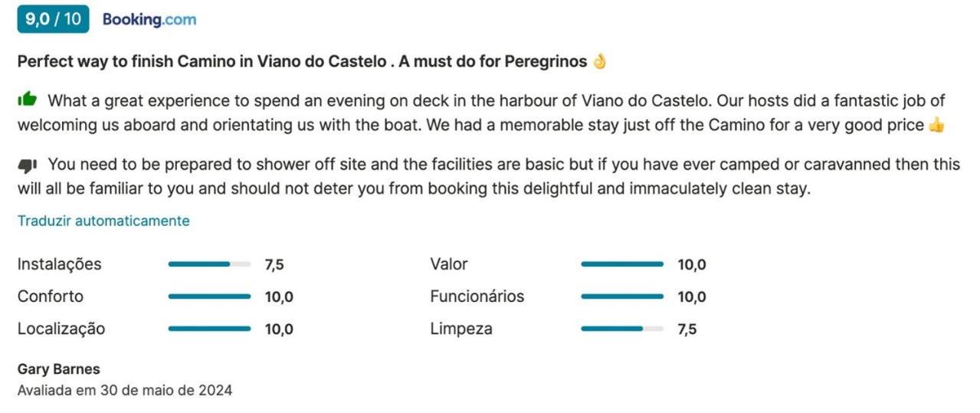Click the Limpeza label
Screen dimensions: 980x413
pyautogui.click(x=461, y=329)
